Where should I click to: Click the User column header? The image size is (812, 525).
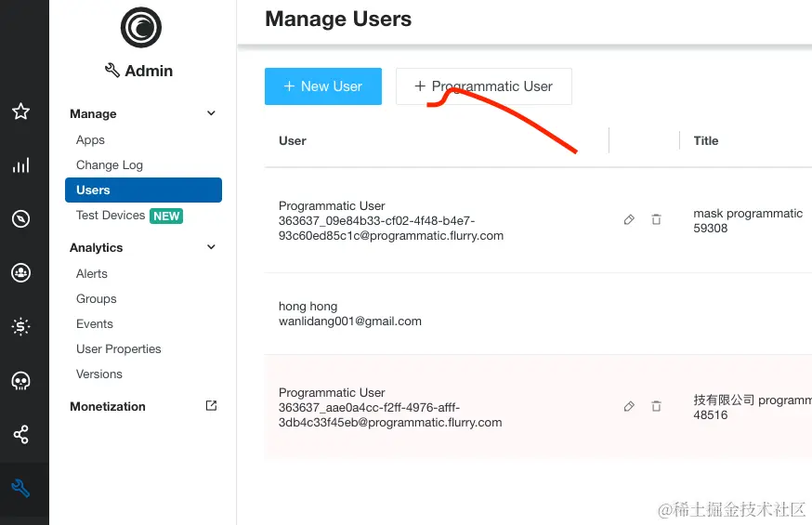tap(293, 141)
